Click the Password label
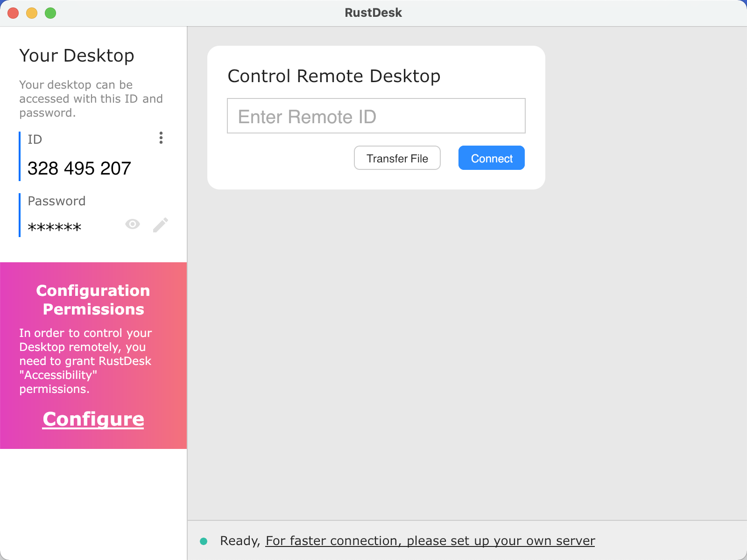 (56, 201)
